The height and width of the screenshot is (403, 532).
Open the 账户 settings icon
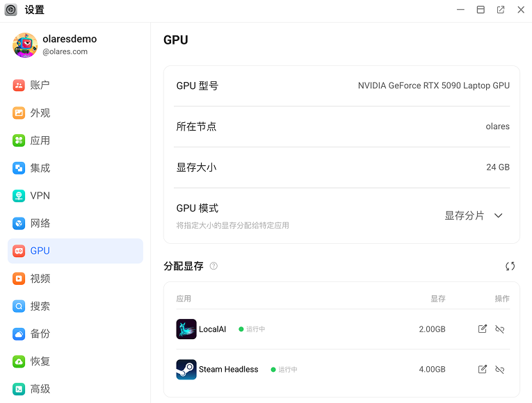coord(19,85)
